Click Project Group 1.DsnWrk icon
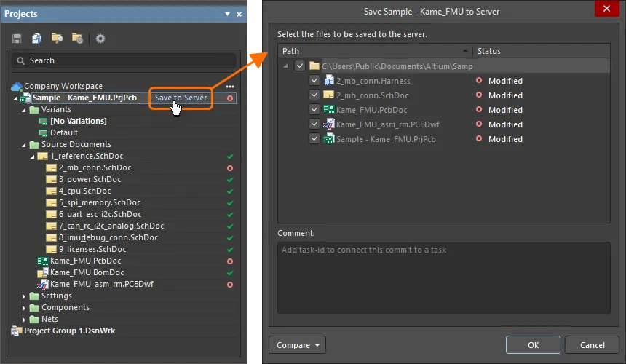The width and height of the screenshot is (626, 364). coord(16,331)
